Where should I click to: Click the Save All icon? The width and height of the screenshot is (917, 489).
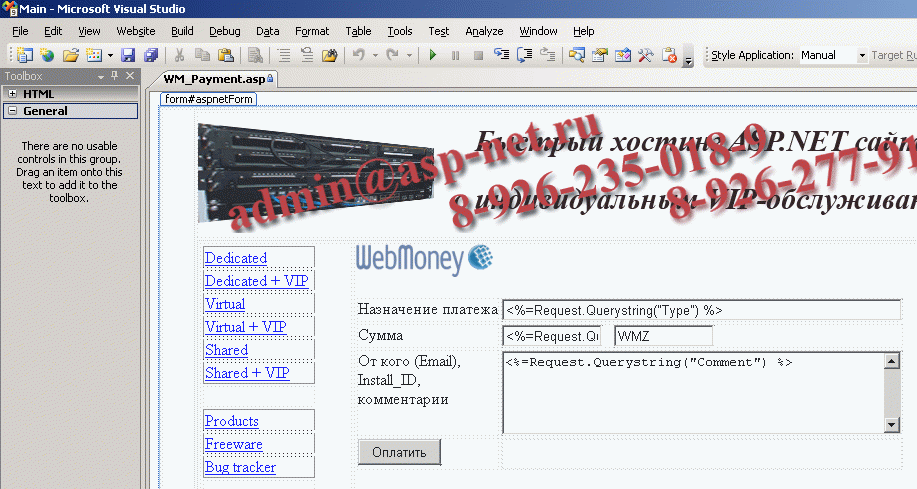coord(151,55)
